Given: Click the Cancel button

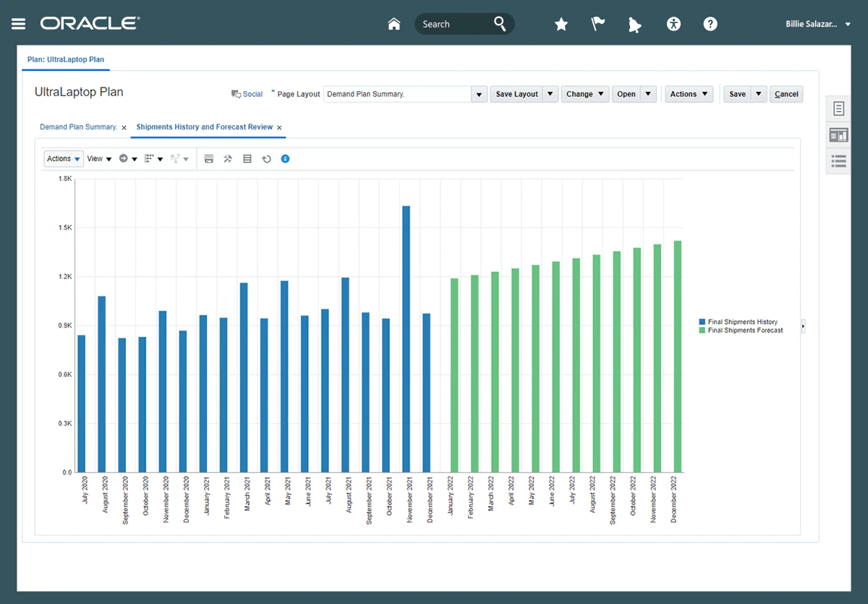Looking at the screenshot, I should (x=786, y=94).
